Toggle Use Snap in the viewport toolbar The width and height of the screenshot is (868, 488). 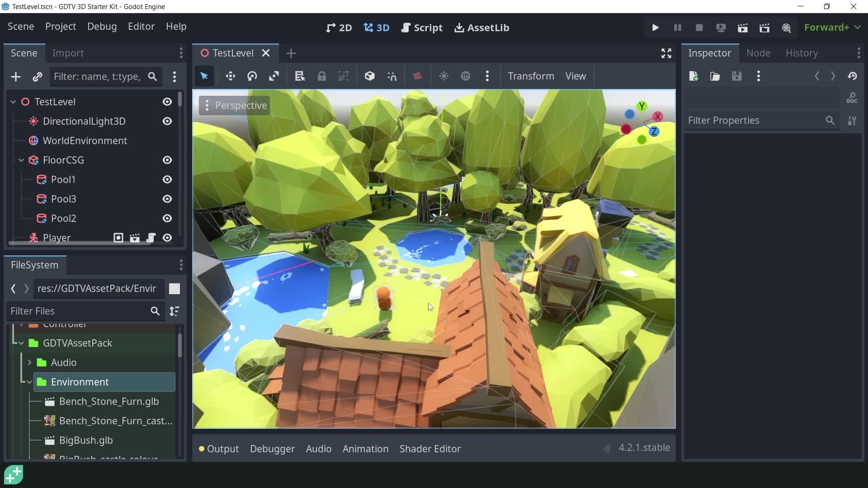392,76
